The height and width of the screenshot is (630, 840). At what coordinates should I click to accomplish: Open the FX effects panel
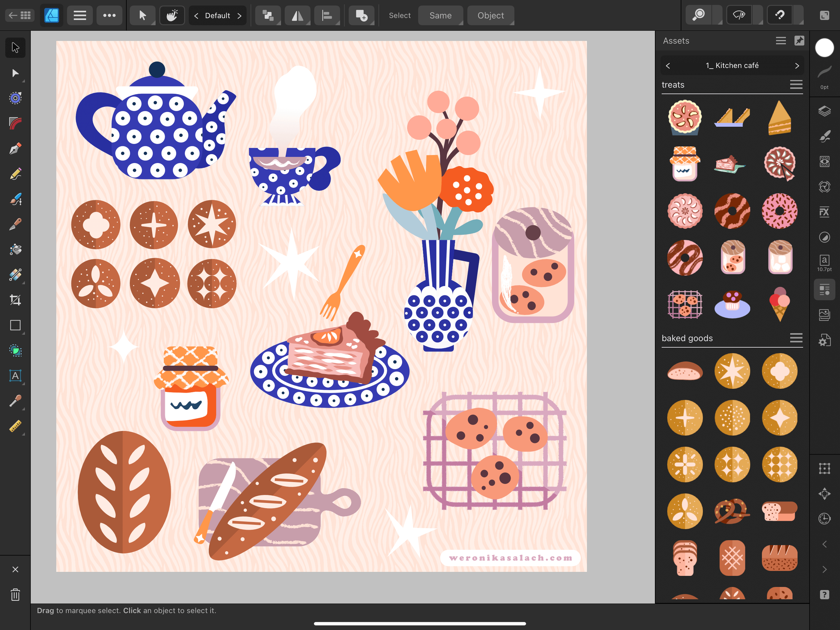(825, 212)
